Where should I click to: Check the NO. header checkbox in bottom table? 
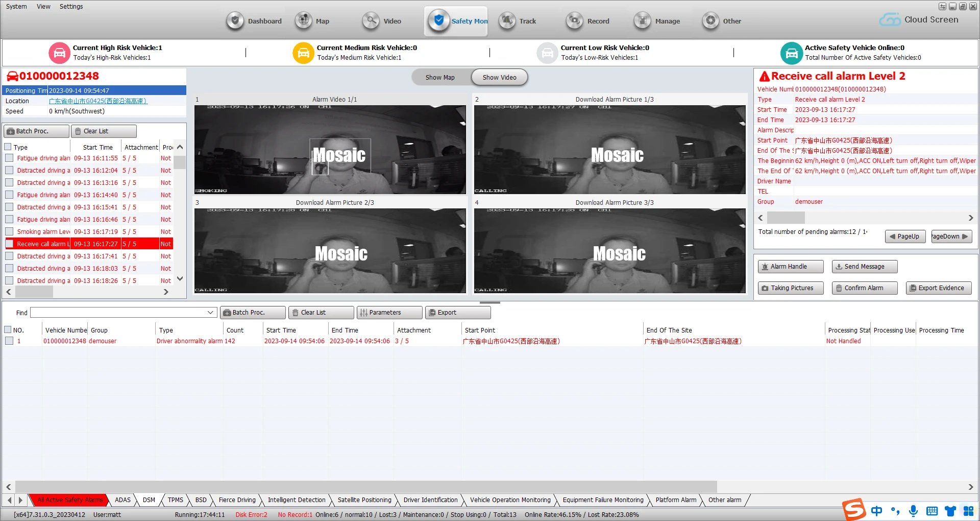[x=8, y=330]
